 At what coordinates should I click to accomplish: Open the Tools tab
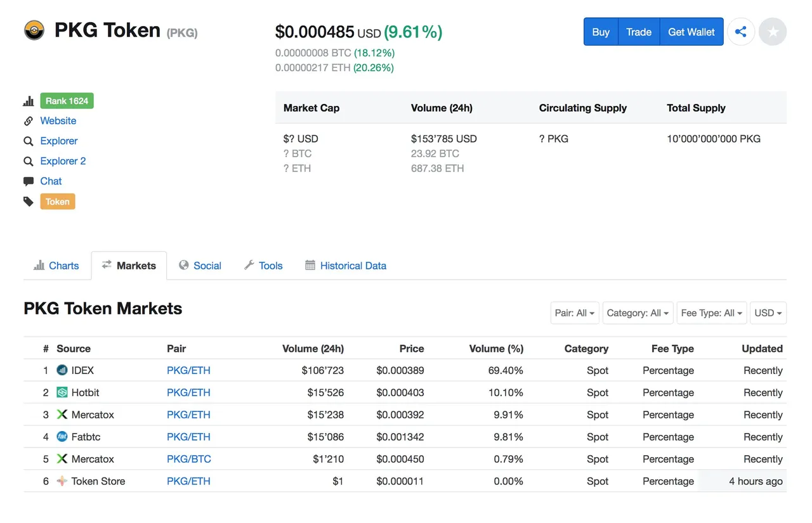click(263, 266)
